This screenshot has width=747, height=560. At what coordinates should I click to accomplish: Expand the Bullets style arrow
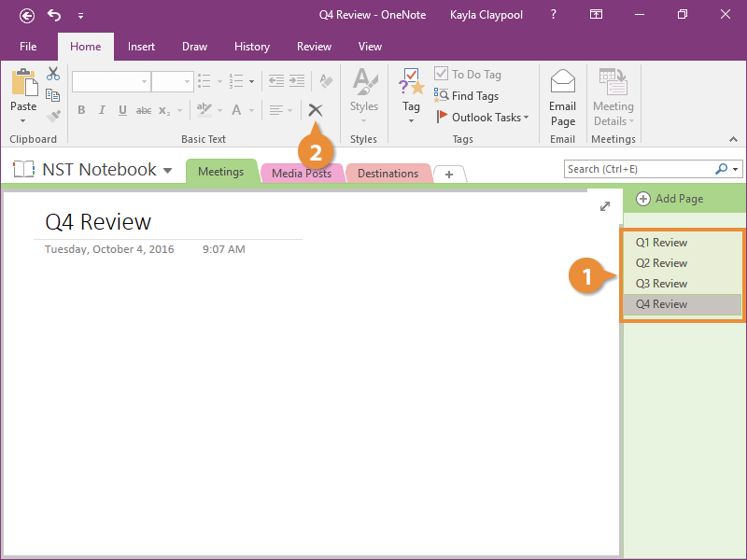(219, 81)
